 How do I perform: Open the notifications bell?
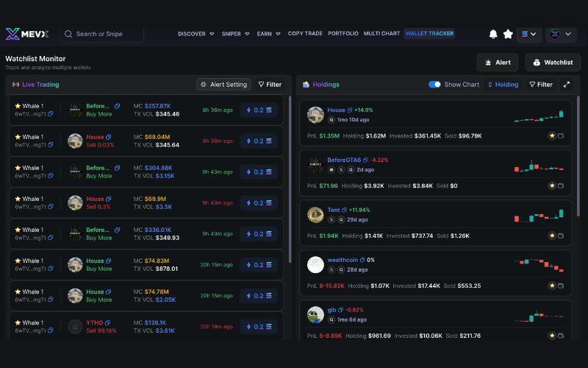(x=493, y=34)
